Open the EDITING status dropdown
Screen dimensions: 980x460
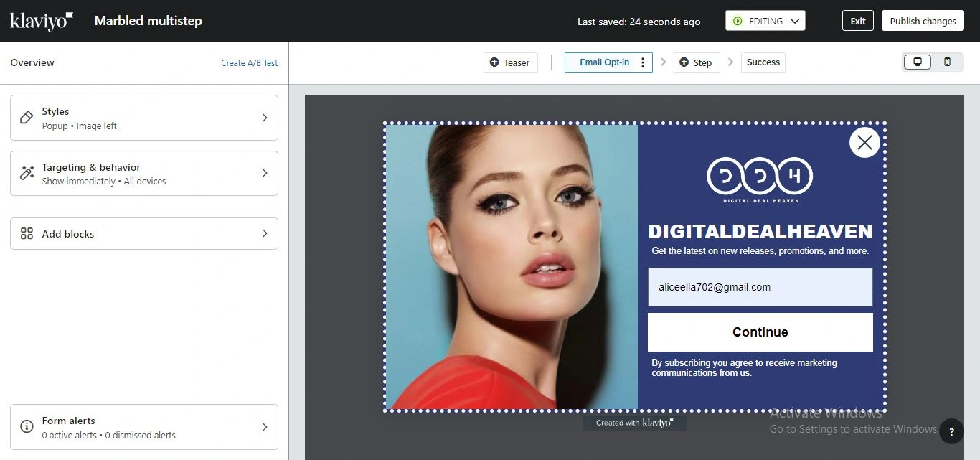click(x=765, y=21)
